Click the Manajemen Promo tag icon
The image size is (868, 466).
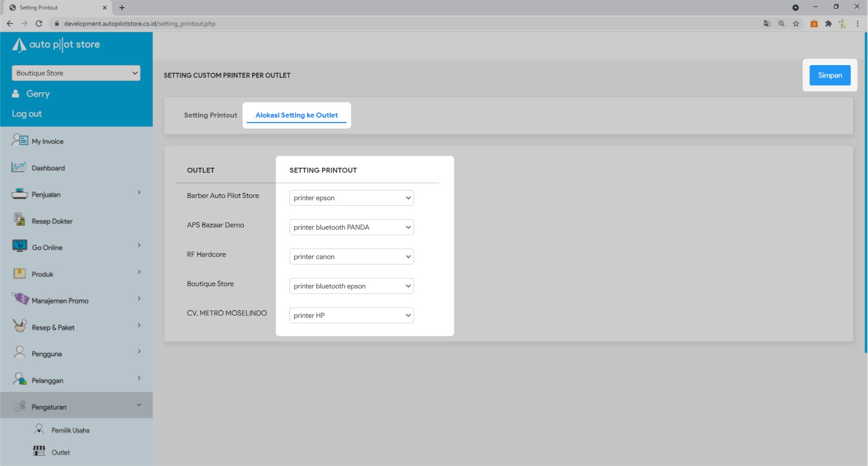pyautogui.click(x=20, y=299)
